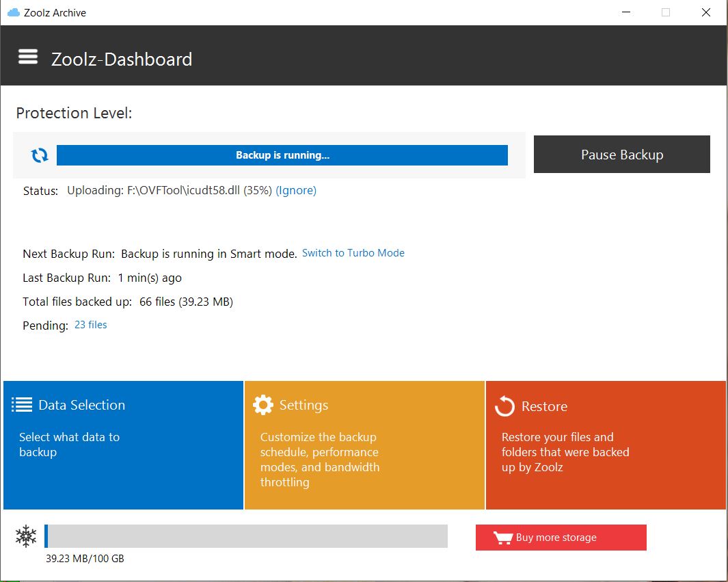Ignore the currently uploading file

point(296,191)
